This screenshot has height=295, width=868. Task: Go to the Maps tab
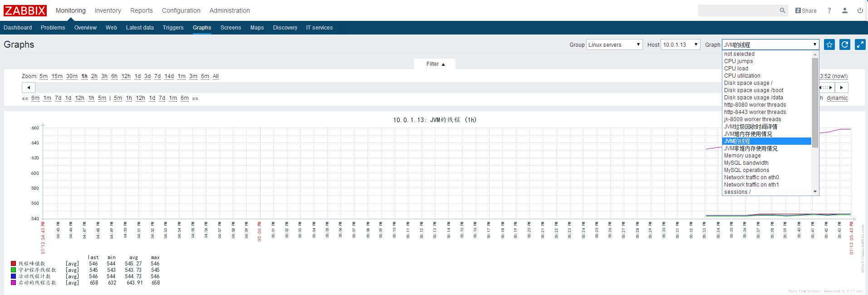[257, 28]
